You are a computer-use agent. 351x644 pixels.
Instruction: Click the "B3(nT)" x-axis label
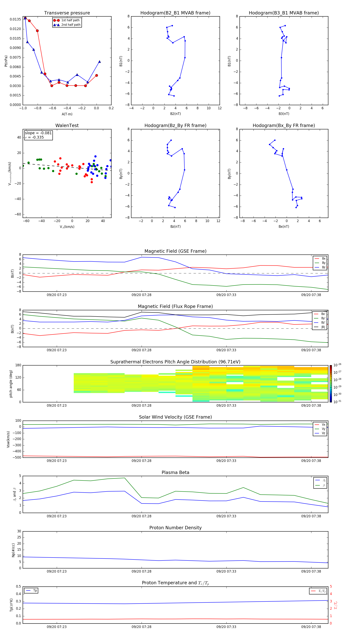(x=284, y=114)
